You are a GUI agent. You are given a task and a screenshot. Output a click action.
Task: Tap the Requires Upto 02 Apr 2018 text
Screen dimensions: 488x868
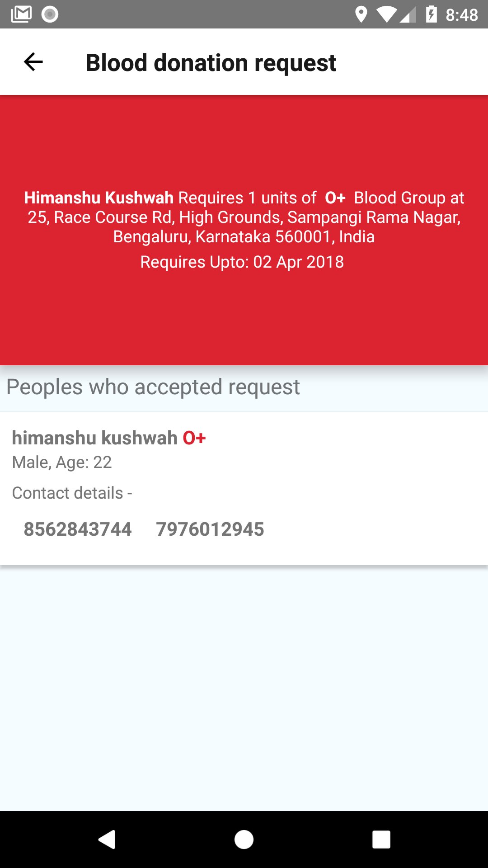coord(242,262)
